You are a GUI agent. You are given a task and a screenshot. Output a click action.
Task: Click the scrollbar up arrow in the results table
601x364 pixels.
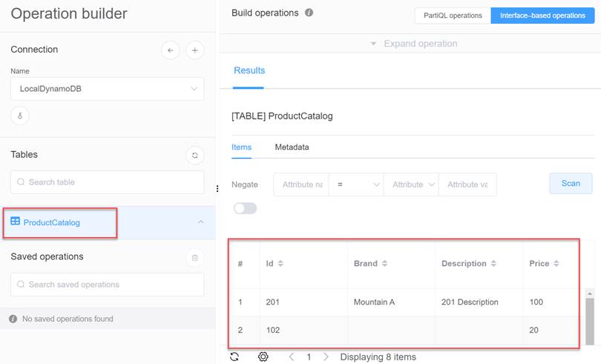[x=590, y=294]
